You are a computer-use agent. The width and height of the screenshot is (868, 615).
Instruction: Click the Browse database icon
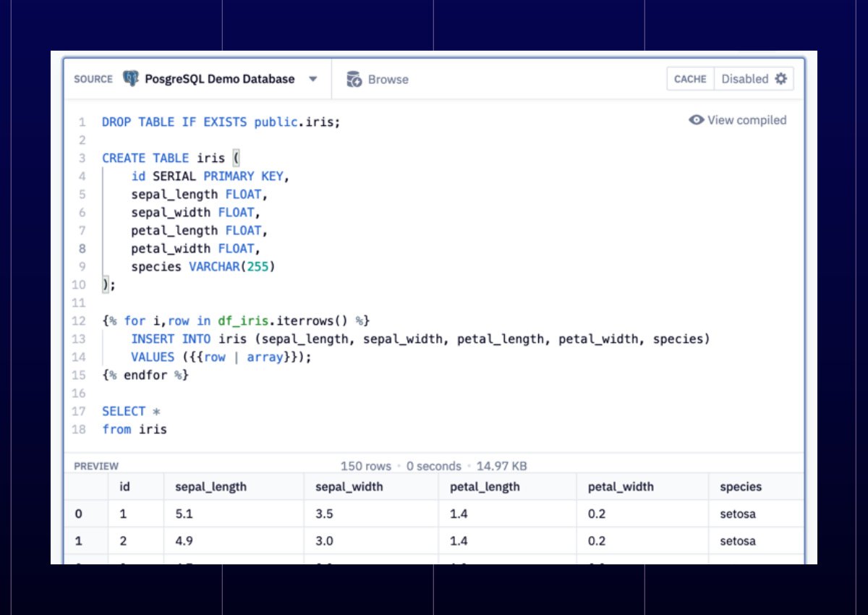354,80
